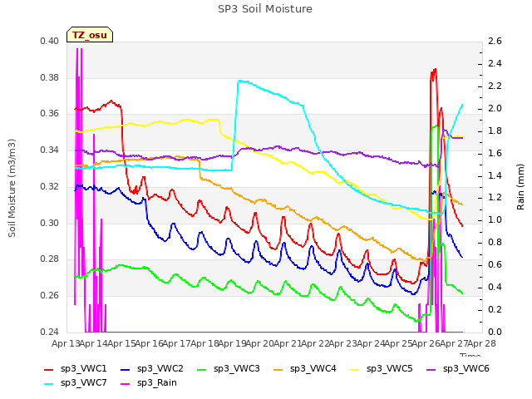Click the 0.36 left axis tick label
This screenshot has height=399, width=532.
click(x=50, y=113)
